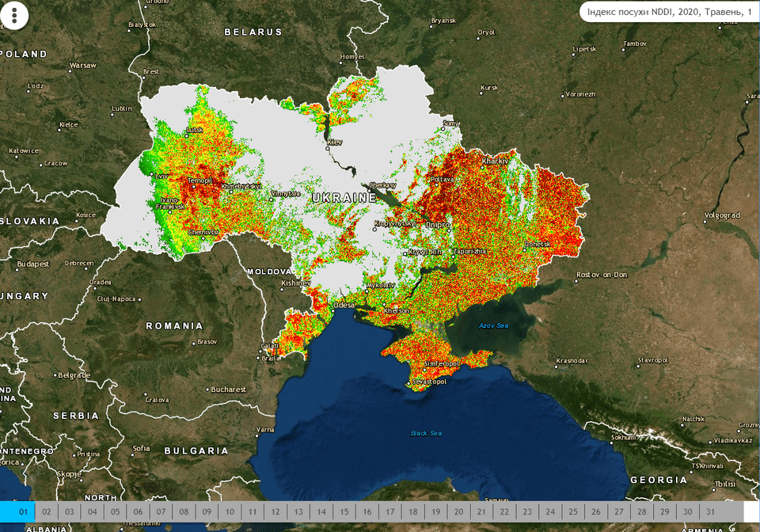Open the three-dot options menu
This screenshot has width=760, height=532.
coord(14,15)
